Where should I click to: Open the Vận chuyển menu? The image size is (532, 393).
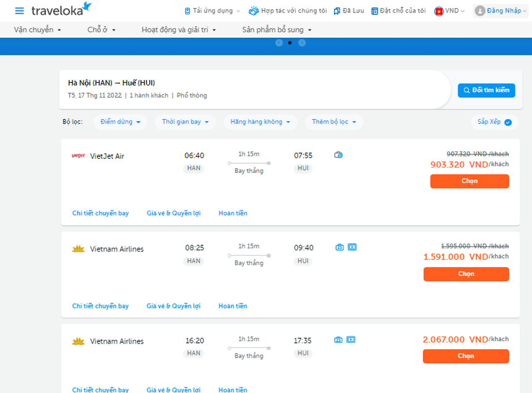point(38,30)
